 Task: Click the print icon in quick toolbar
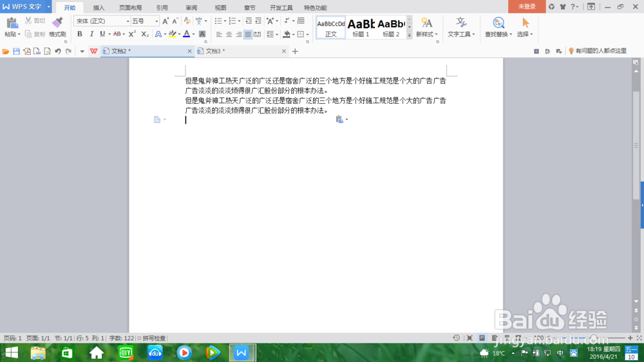point(37,52)
